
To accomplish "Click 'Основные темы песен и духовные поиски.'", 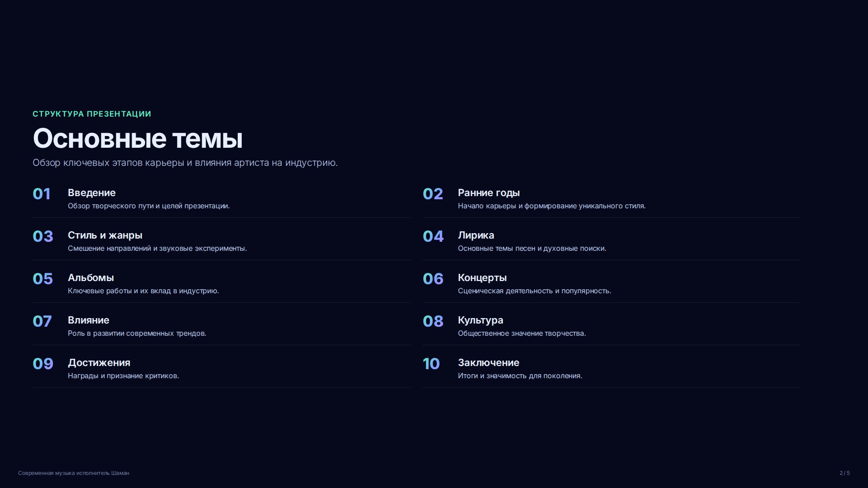I will coord(532,249).
